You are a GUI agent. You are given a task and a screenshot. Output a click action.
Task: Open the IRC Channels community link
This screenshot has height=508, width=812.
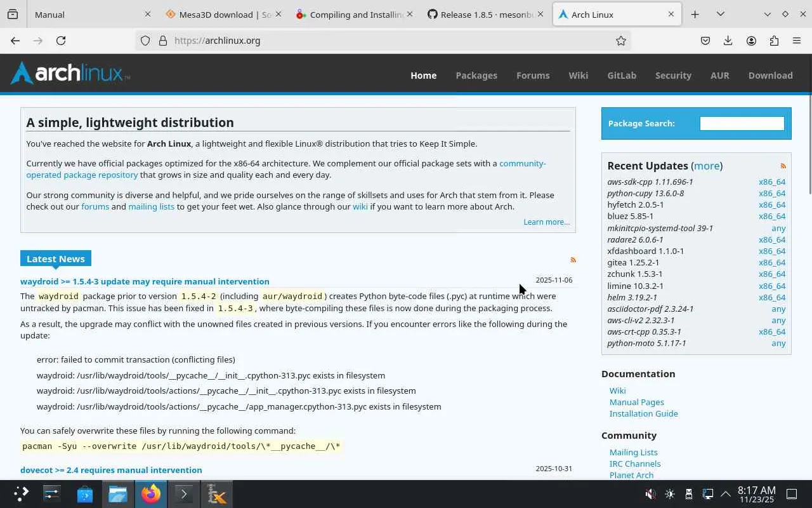pos(635,464)
